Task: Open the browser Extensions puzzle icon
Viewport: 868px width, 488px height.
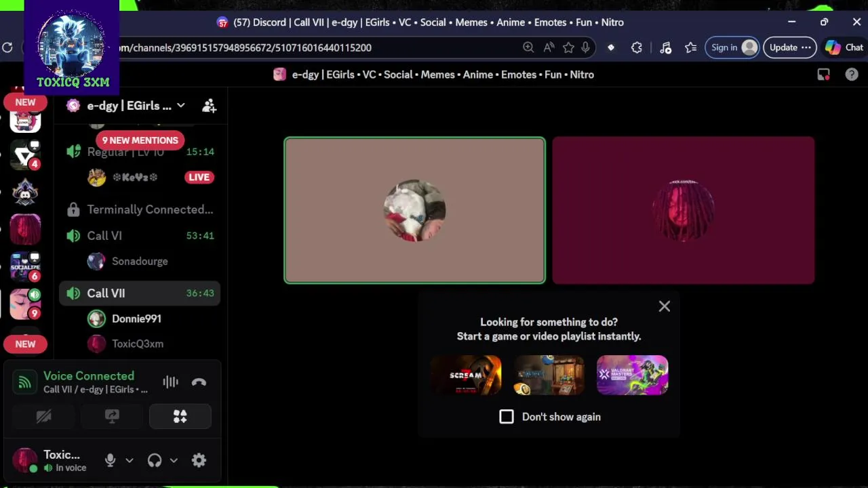Action: pyautogui.click(x=637, y=47)
